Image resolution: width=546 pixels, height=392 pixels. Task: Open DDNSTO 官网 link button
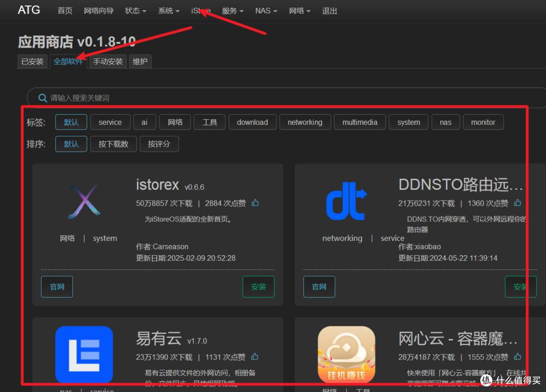tap(319, 286)
